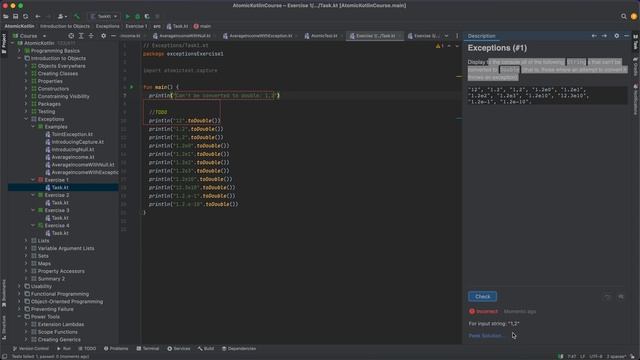Open the editor tabs more options icon

click(x=457, y=36)
